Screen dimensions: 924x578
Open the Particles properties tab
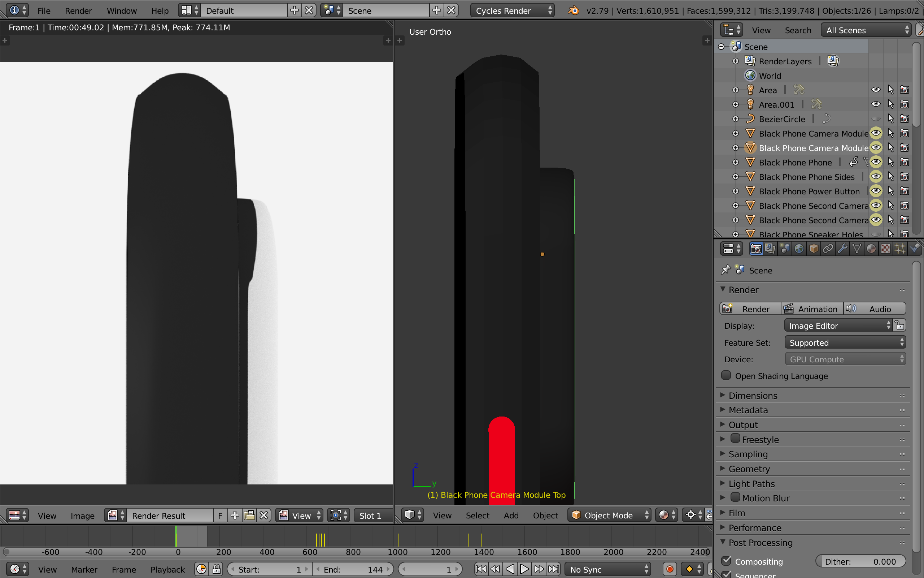(900, 249)
